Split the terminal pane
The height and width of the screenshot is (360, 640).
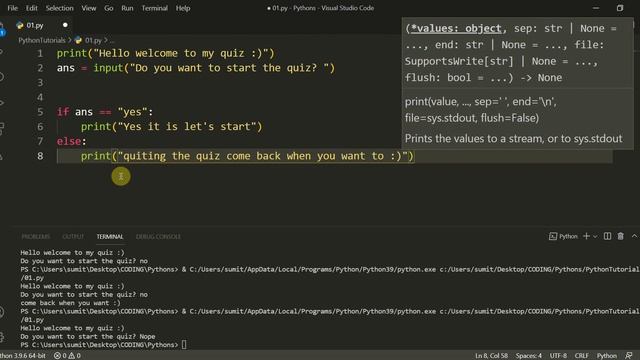[x=607, y=236]
